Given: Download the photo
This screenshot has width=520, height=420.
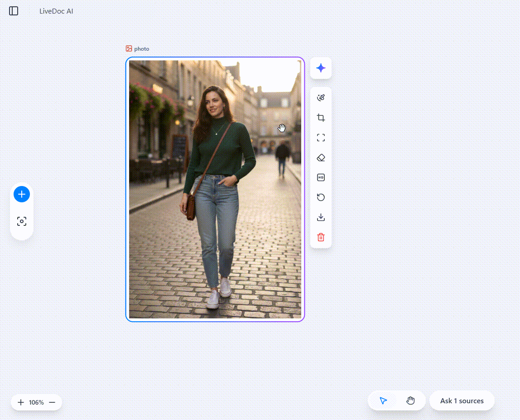Looking at the screenshot, I should click(321, 217).
